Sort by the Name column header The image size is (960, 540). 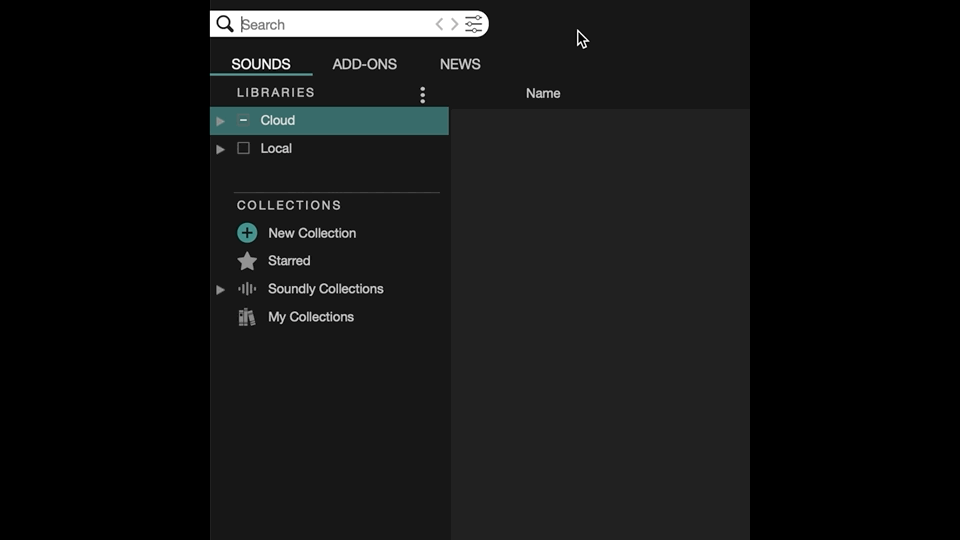click(543, 94)
